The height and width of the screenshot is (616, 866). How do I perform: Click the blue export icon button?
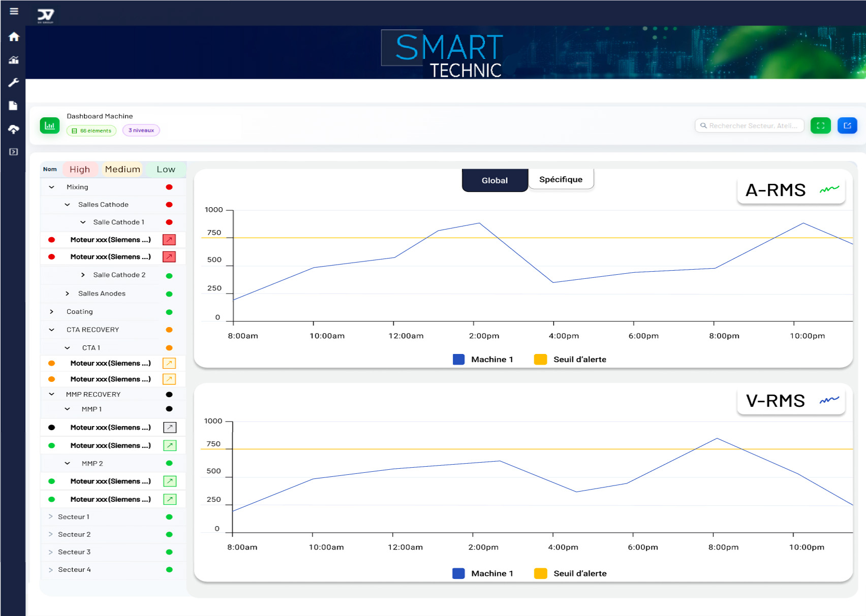click(x=847, y=125)
